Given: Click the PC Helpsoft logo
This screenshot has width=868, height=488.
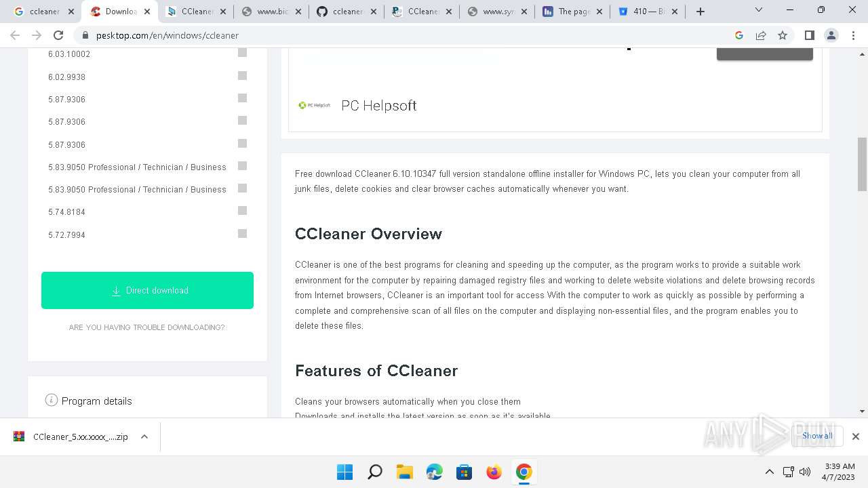Looking at the screenshot, I should click(315, 105).
